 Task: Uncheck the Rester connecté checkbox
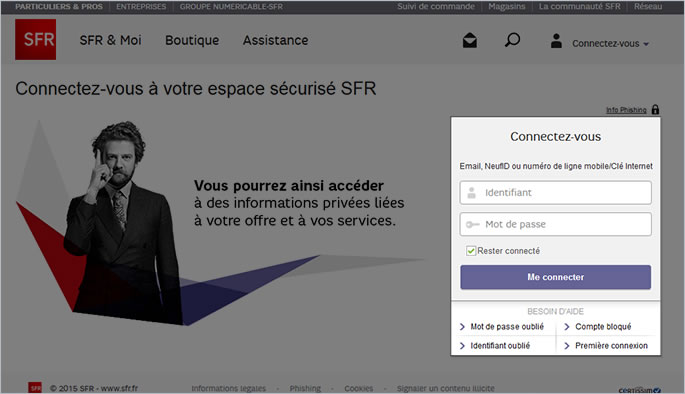(x=471, y=251)
